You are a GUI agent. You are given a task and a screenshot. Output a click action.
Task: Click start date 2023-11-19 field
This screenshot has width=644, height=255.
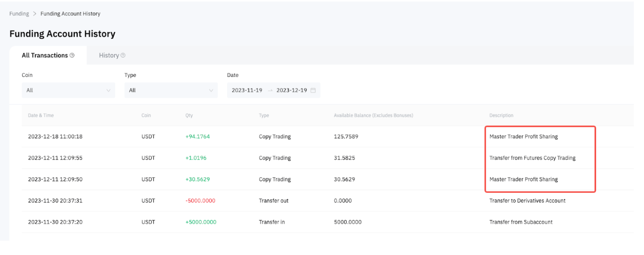point(247,90)
